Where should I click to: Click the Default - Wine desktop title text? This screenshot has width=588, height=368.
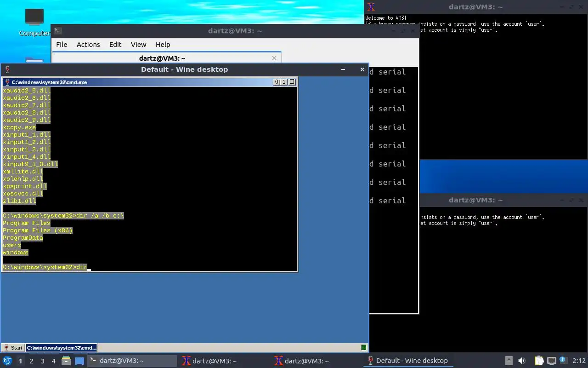[x=184, y=69]
